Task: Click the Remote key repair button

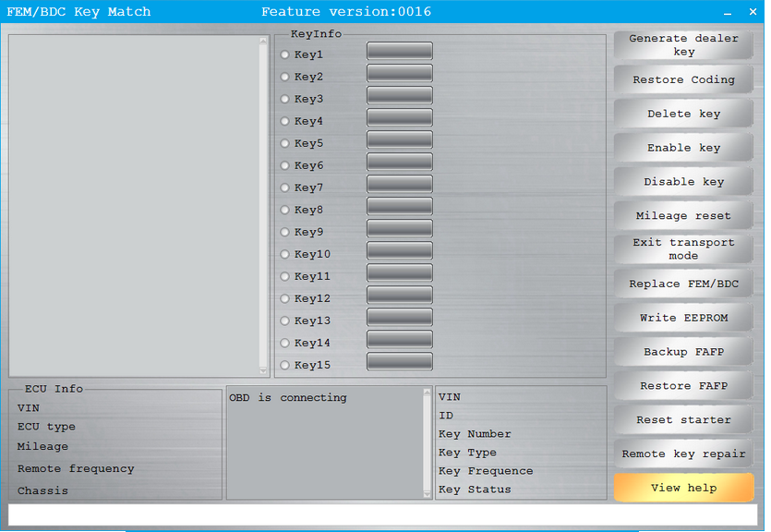Action: point(683,453)
